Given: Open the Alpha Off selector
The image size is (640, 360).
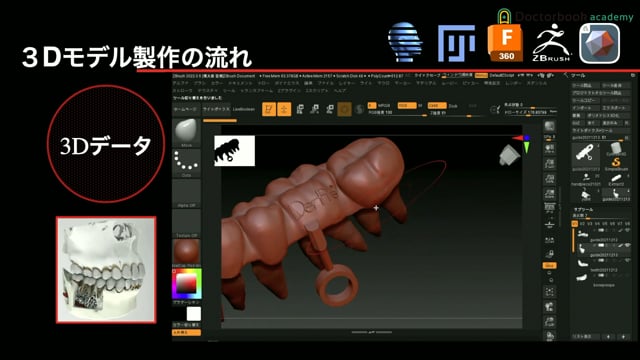Looking at the screenshot, I should [x=186, y=193].
